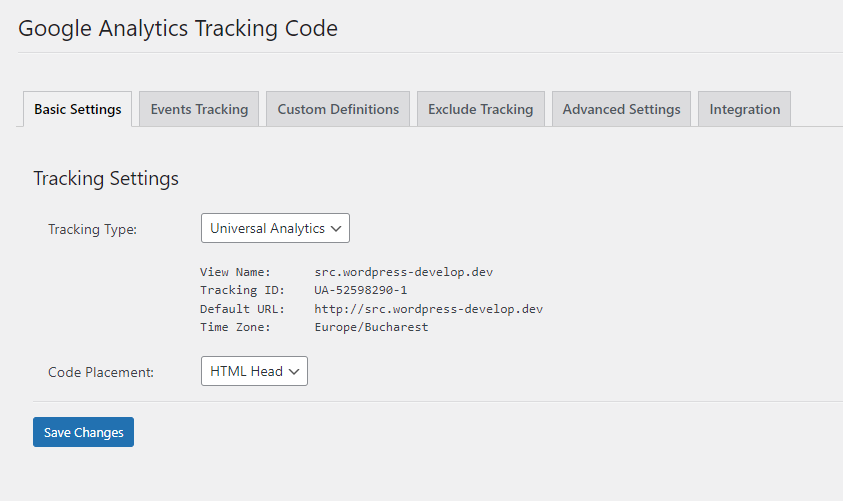The image size is (843, 501).
Task: Click the HTML Head dropdown chevron arrow
Action: point(294,371)
